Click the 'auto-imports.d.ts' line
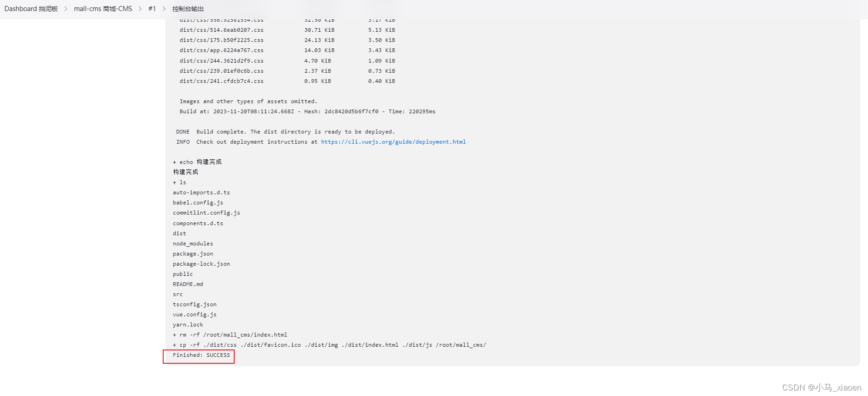 [201, 192]
